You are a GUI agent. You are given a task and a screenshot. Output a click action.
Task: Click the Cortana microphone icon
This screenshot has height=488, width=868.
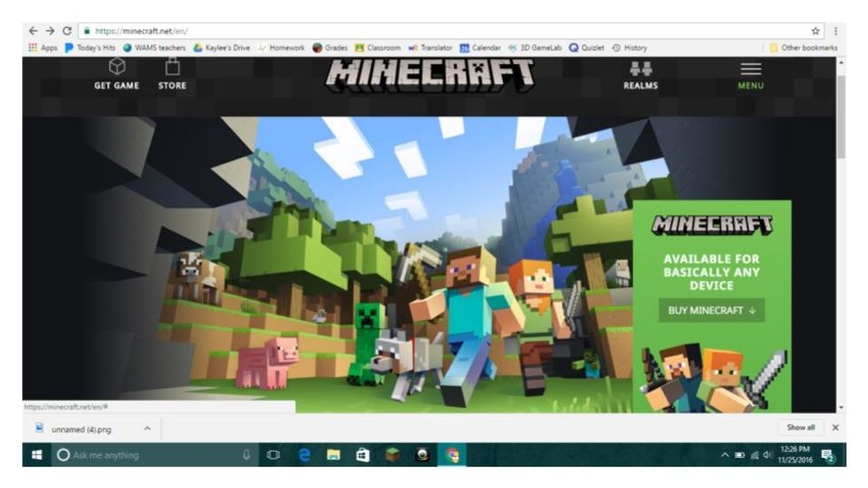coord(246,455)
